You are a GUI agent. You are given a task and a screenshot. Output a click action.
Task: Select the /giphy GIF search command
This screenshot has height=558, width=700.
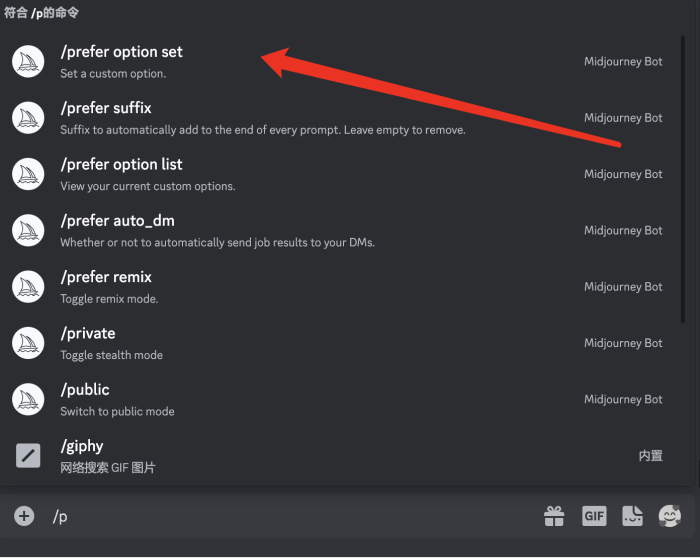pos(81,446)
